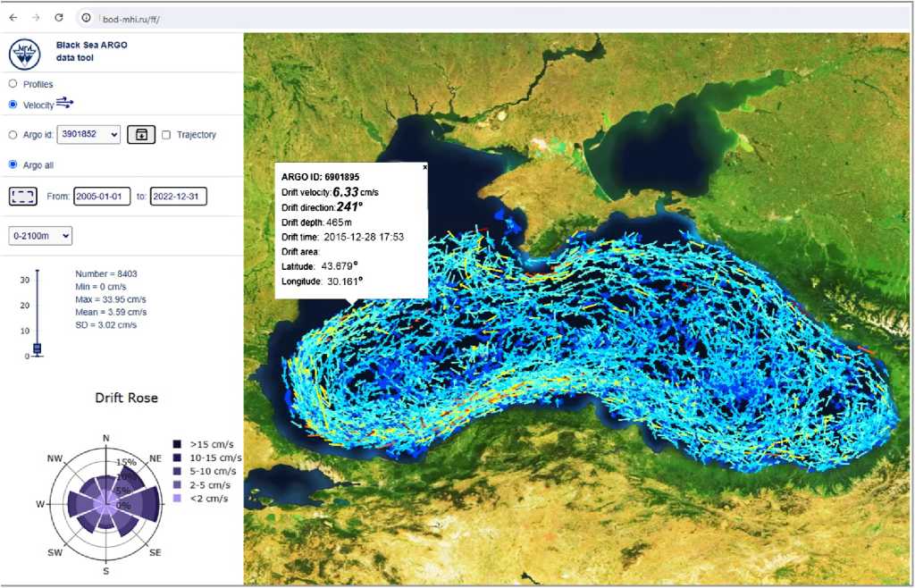915x588 pixels.
Task: Click the MHI institute logo
Action: pyautogui.click(x=25, y=53)
